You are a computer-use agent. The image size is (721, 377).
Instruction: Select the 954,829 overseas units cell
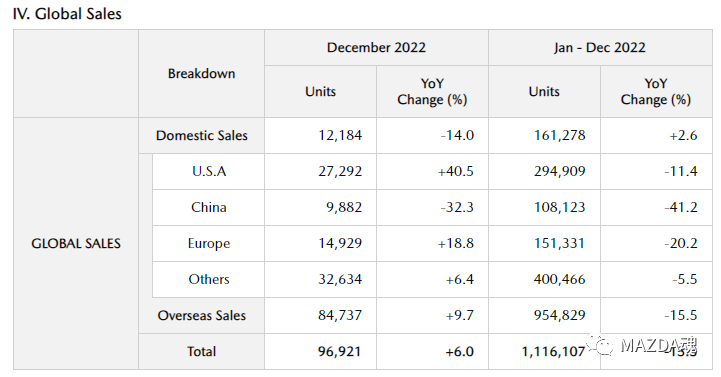[x=544, y=315]
